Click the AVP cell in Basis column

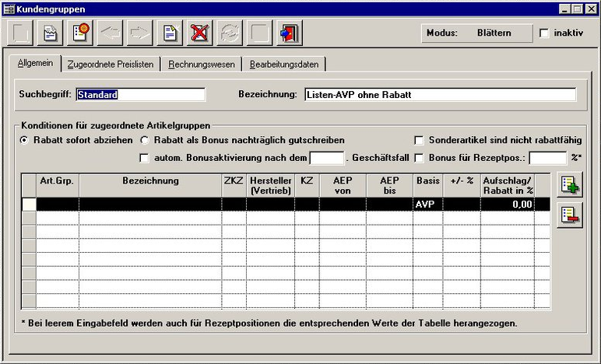(427, 204)
